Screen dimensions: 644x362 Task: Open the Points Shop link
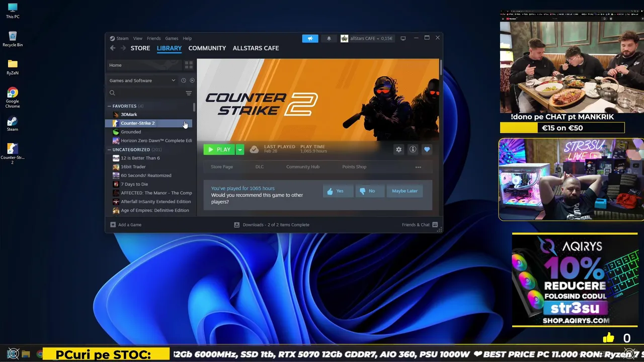tap(354, 167)
